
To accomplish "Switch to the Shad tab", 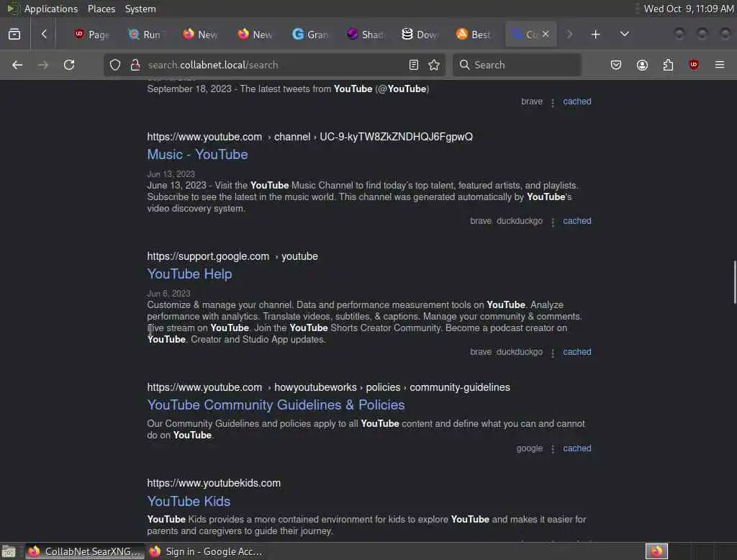I will (365, 35).
